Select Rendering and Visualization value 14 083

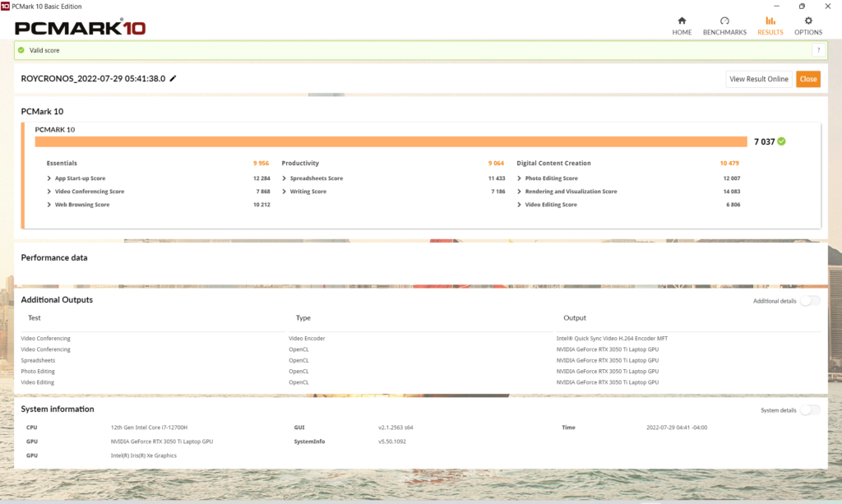(x=731, y=191)
